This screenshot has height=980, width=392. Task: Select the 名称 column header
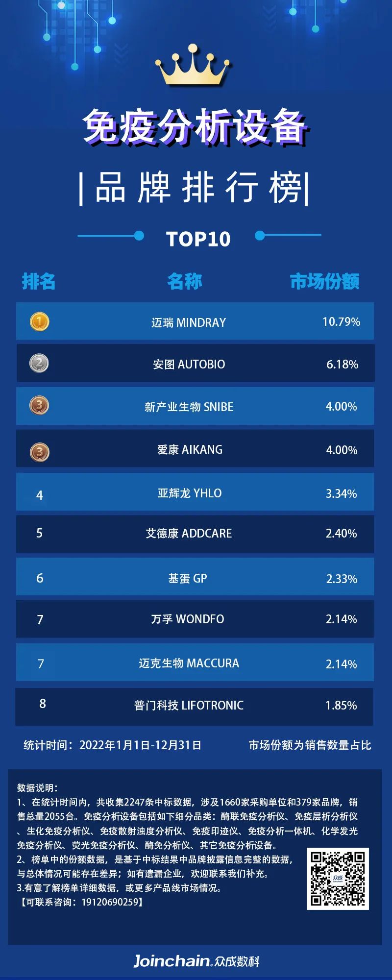pos(185,281)
